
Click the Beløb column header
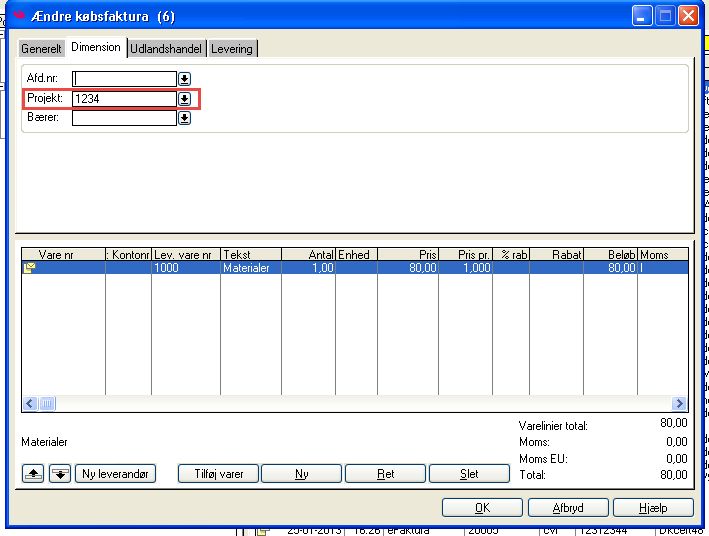(x=610, y=255)
